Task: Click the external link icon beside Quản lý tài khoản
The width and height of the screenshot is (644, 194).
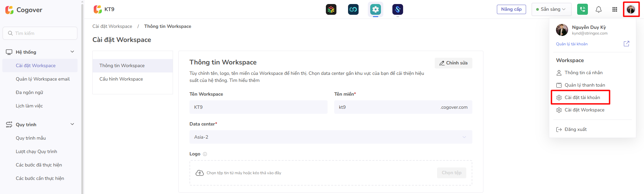Action: [x=626, y=44]
